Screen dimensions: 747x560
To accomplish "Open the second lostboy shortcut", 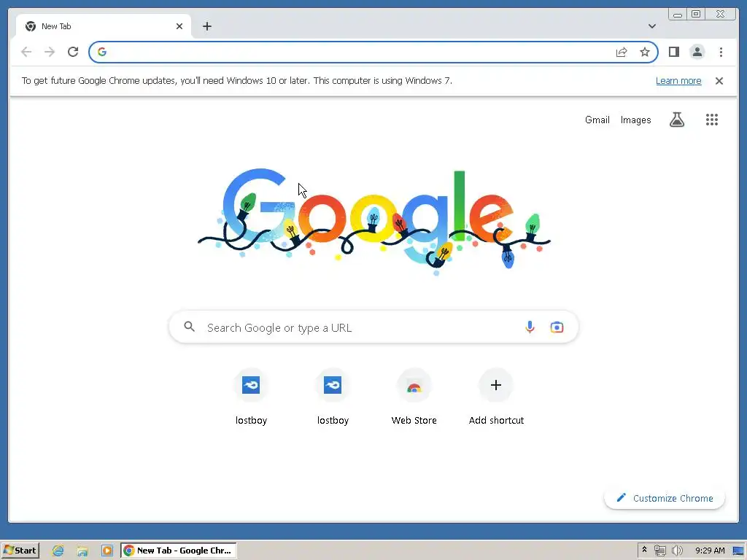I will [333, 397].
